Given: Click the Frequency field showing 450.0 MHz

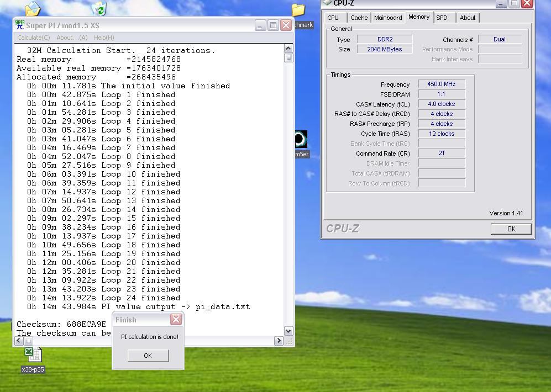Looking at the screenshot, I should pyautogui.click(x=442, y=84).
